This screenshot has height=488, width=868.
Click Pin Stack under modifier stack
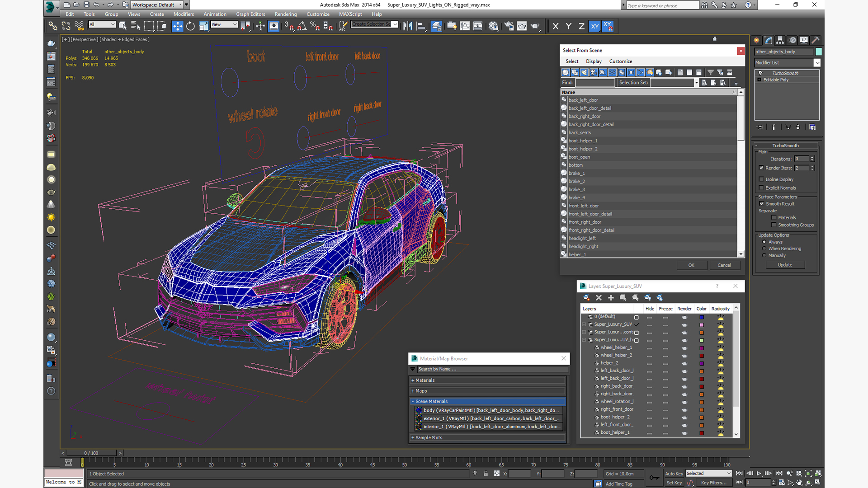point(760,127)
